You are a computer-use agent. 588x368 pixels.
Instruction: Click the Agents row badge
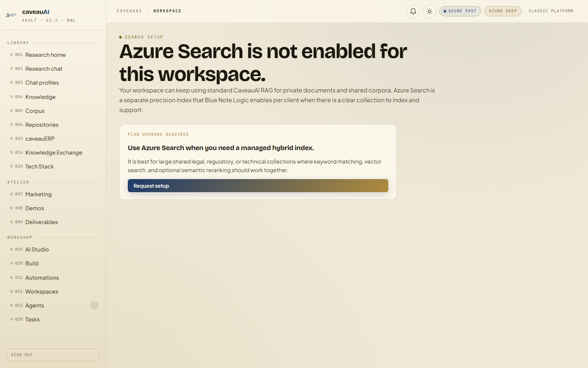(x=94, y=305)
